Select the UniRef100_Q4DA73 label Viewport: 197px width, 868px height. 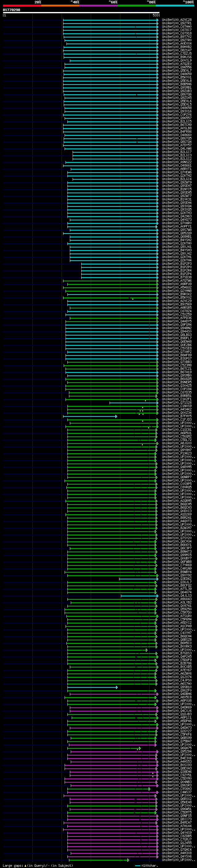point(177,728)
